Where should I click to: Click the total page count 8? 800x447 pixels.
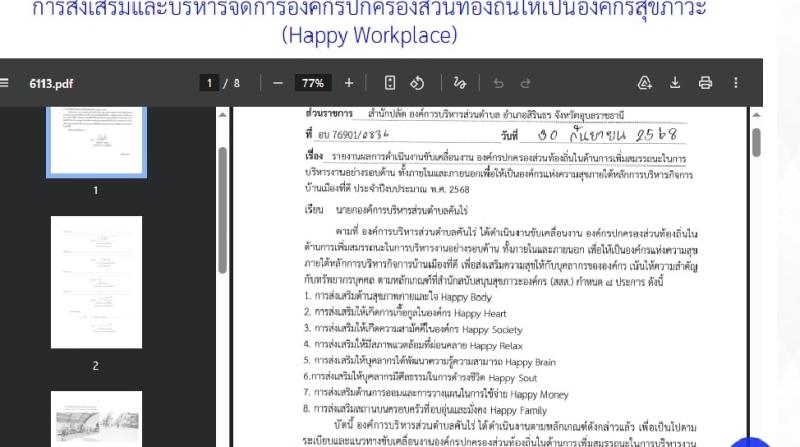coord(237,83)
